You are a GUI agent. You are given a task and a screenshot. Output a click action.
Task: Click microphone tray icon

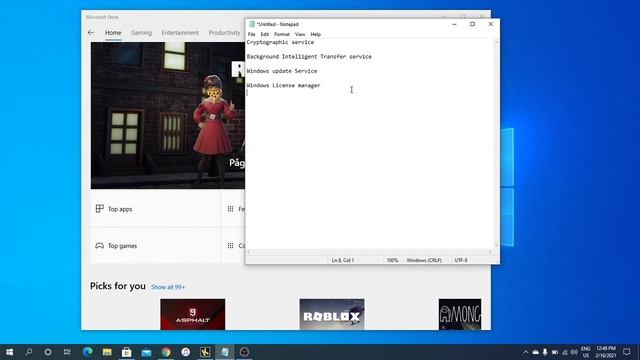(x=545, y=352)
